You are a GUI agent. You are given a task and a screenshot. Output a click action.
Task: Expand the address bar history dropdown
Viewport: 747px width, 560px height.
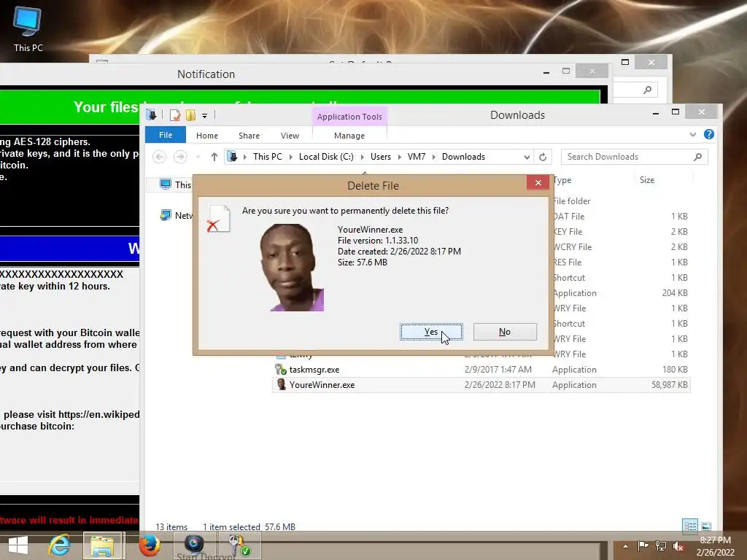pyautogui.click(x=527, y=157)
